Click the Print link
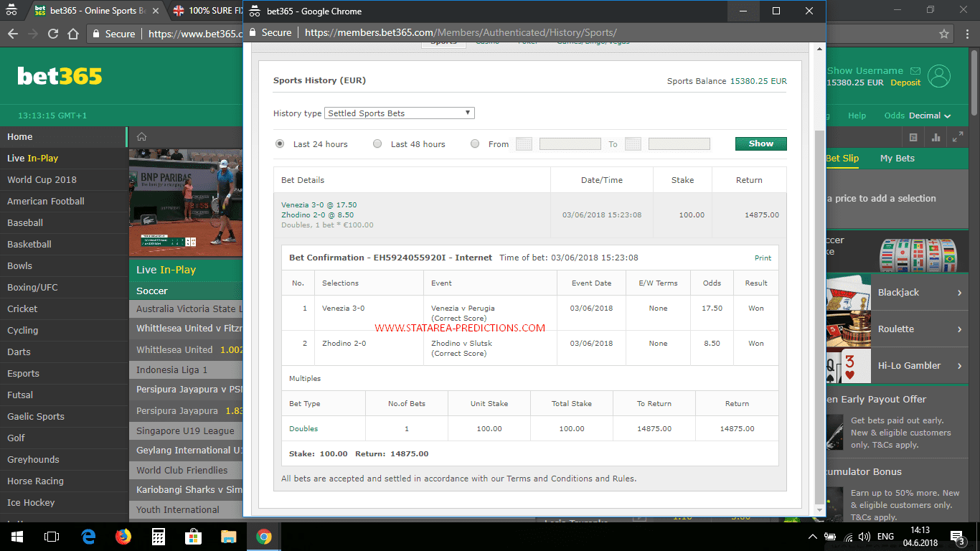Image resolution: width=980 pixels, height=551 pixels. click(x=763, y=258)
